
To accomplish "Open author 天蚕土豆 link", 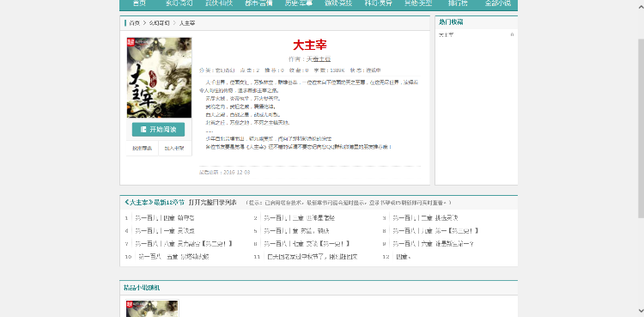I will point(319,59).
